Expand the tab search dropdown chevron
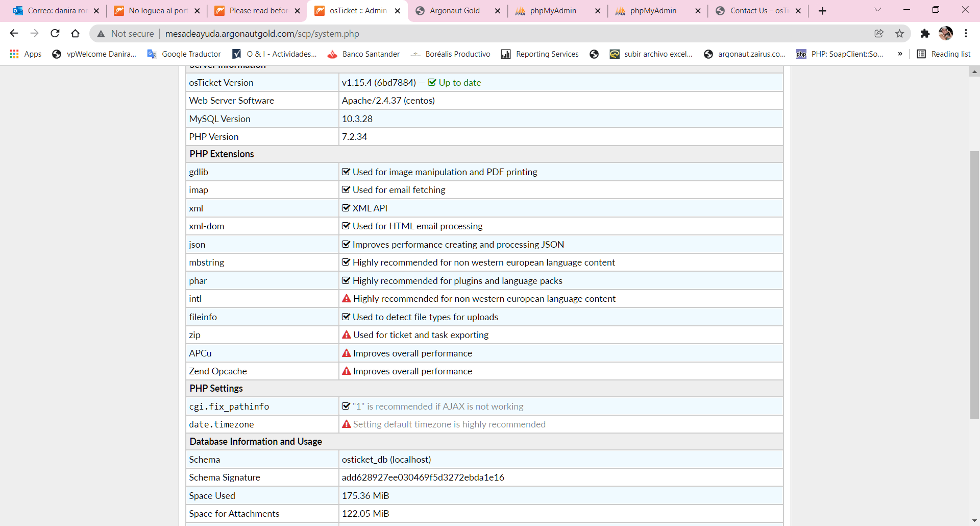Screen dimensions: 980x526 (x=877, y=10)
